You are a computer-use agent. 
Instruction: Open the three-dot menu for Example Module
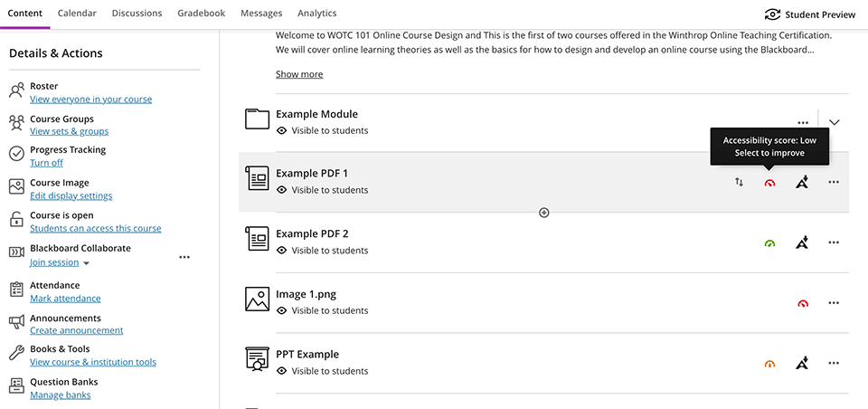[x=803, y=123]
